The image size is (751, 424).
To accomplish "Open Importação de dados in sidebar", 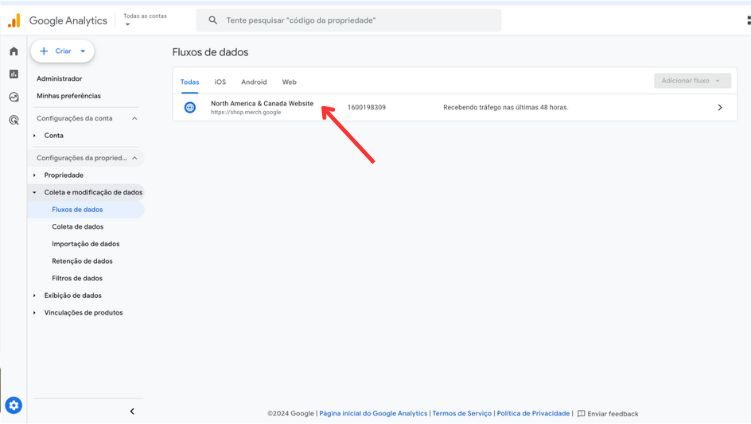I will tap(86, 244).
